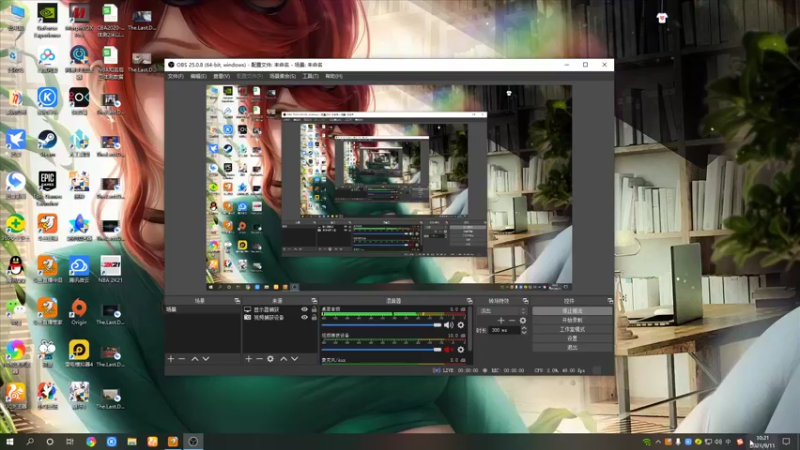Open the 场景集合(S) menu in OBS
800x450 pixels.
[283, 76]
